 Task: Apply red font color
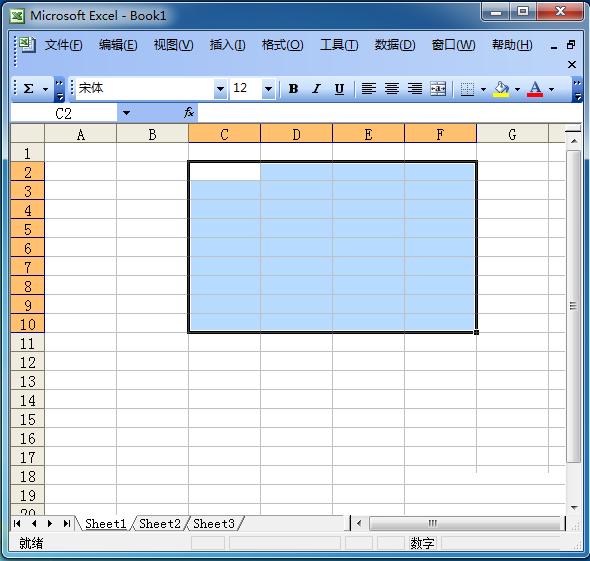pyautogui.click(x=535, y=89)
